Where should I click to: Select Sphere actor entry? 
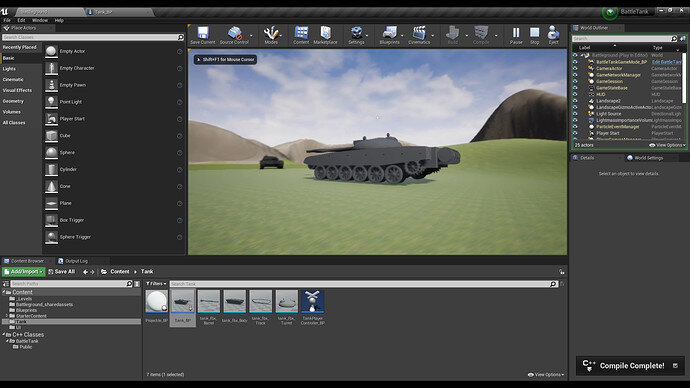(114, 153)
